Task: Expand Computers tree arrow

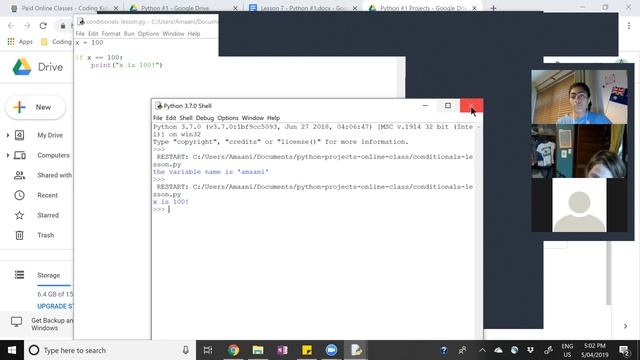Action: (x=8, y=155)
